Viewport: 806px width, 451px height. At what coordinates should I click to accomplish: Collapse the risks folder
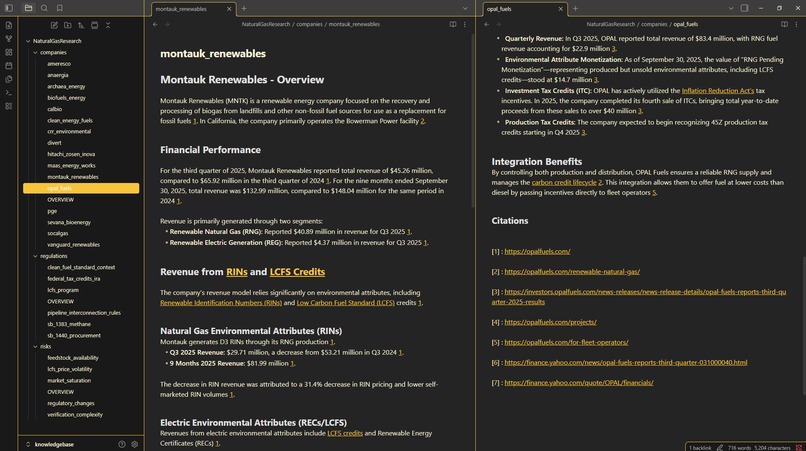click(x=35, y=347)
